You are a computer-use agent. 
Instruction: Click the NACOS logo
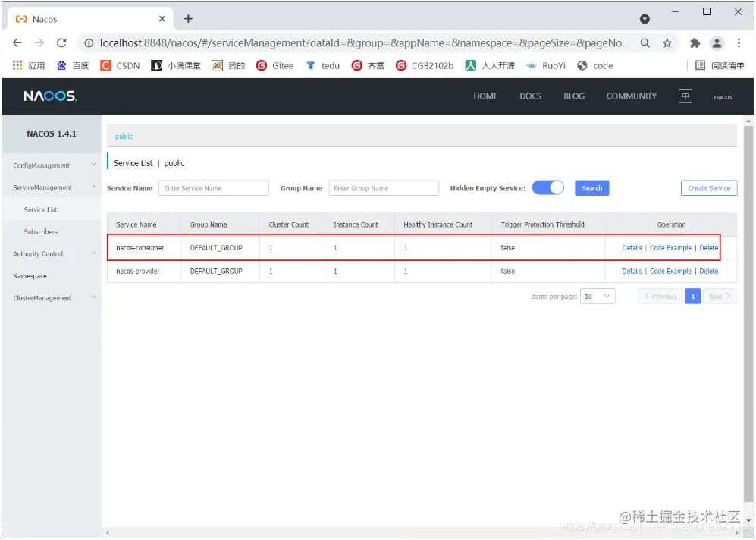50,96
